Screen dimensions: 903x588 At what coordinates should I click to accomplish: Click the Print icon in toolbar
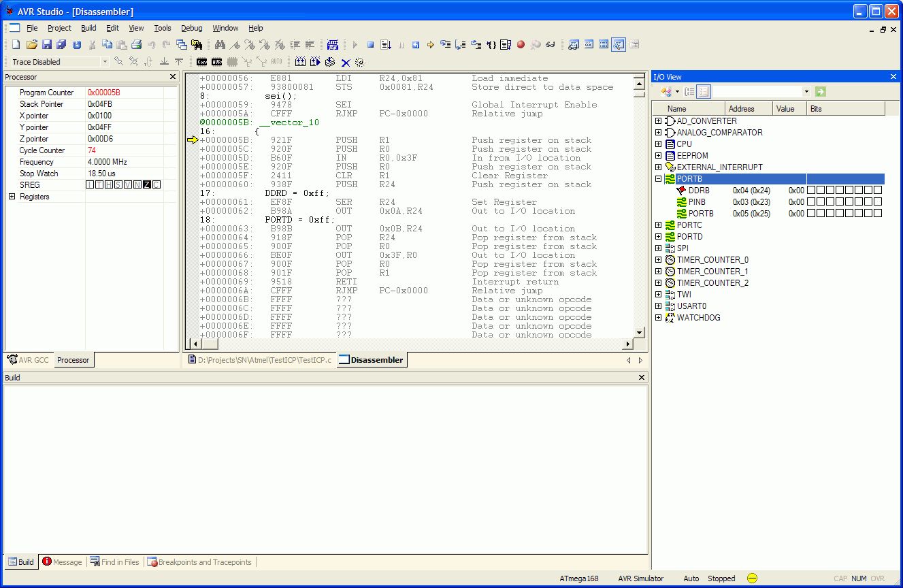click(x=136, y=45)
